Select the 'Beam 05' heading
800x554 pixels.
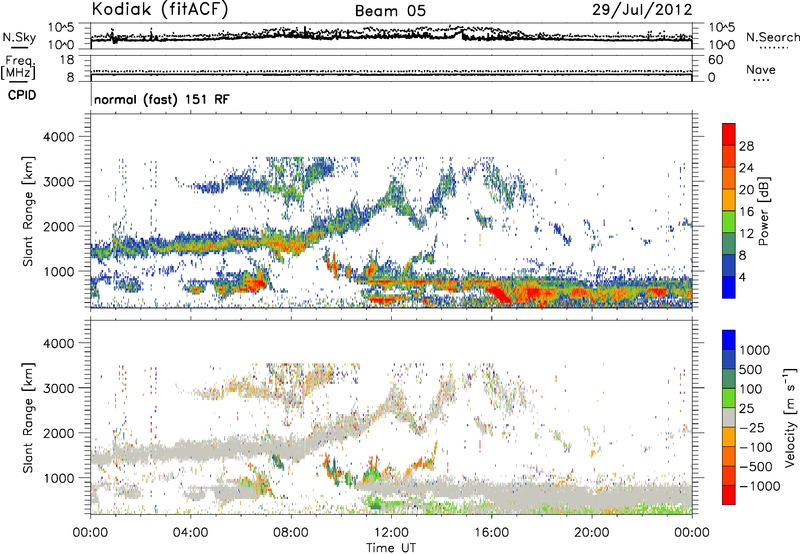[390, 11]
